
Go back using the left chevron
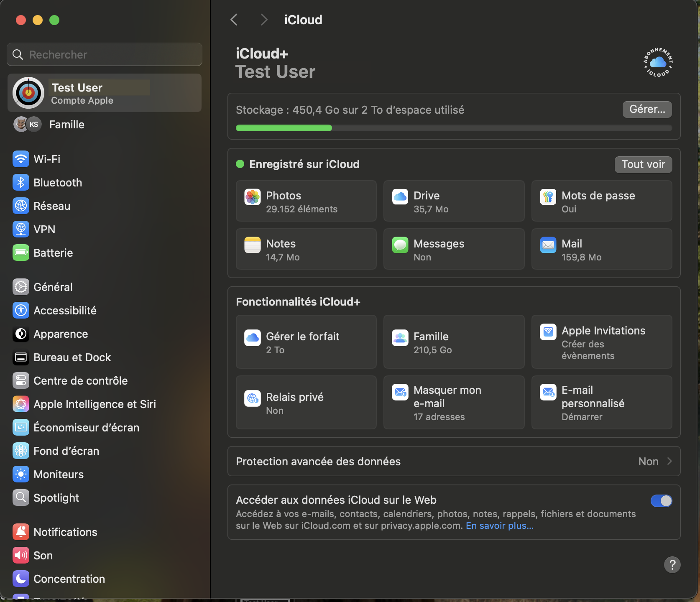pos(234,20)
